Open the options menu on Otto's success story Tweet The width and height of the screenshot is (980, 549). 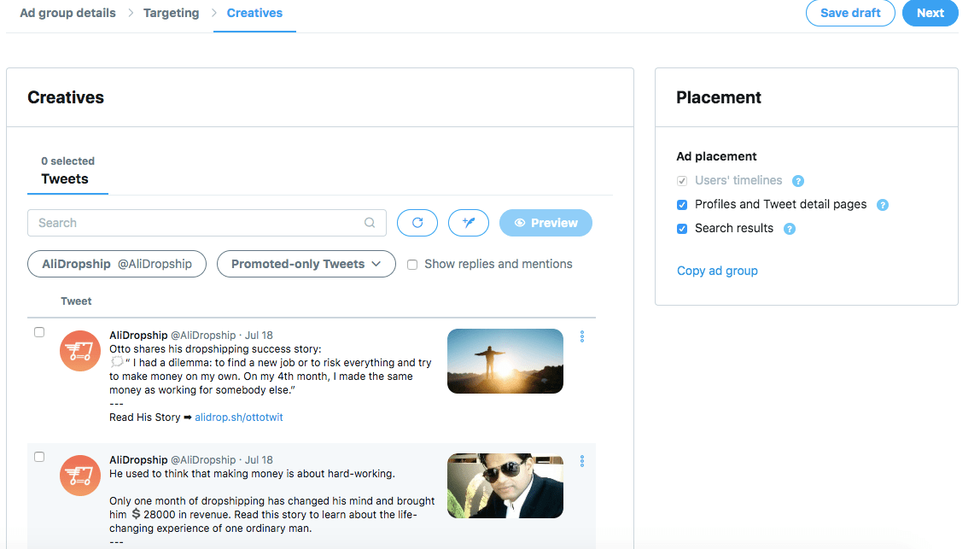(x=581, y=336)
